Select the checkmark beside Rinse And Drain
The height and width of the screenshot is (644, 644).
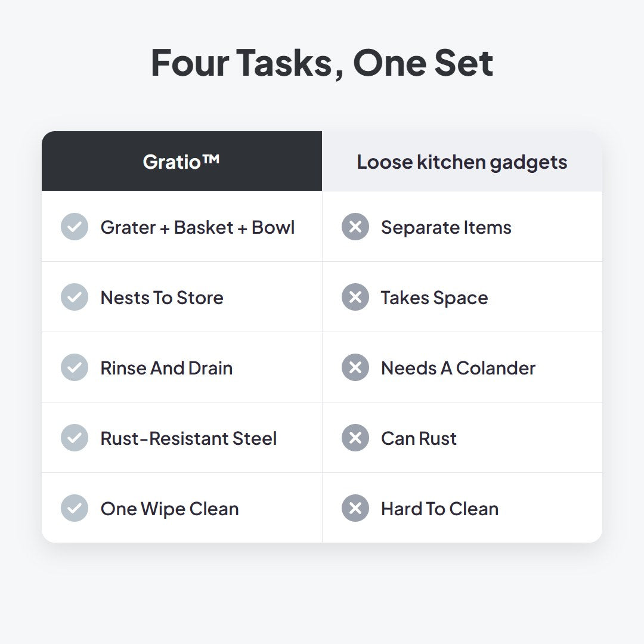tap(75, 367)
